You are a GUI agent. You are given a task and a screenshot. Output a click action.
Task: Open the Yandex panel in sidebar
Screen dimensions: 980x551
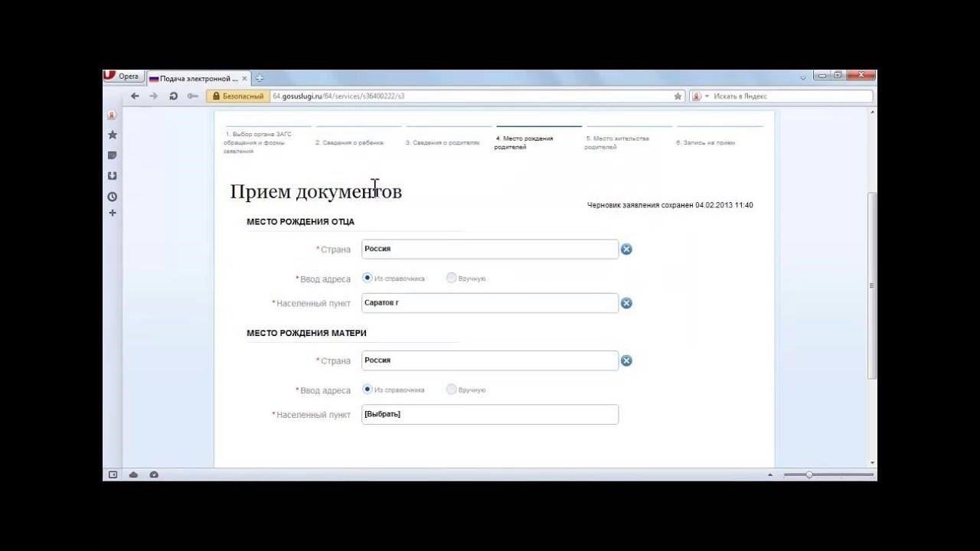coord(112,116)
